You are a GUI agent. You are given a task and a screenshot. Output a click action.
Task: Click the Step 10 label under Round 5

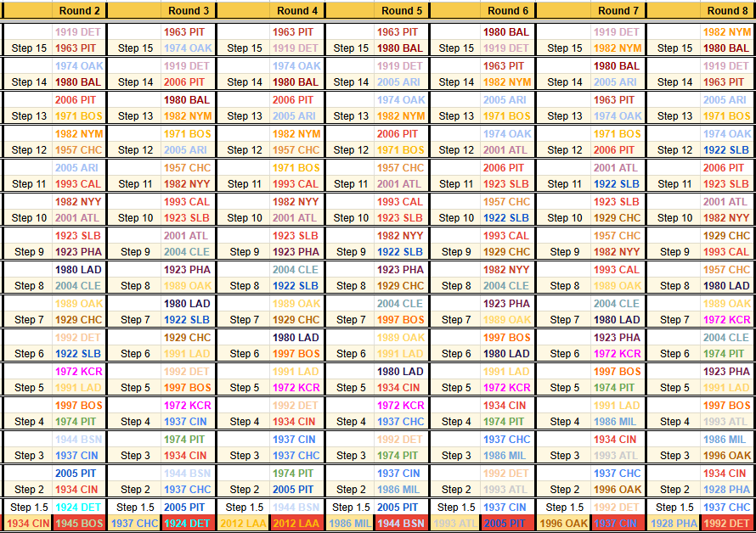351,218
